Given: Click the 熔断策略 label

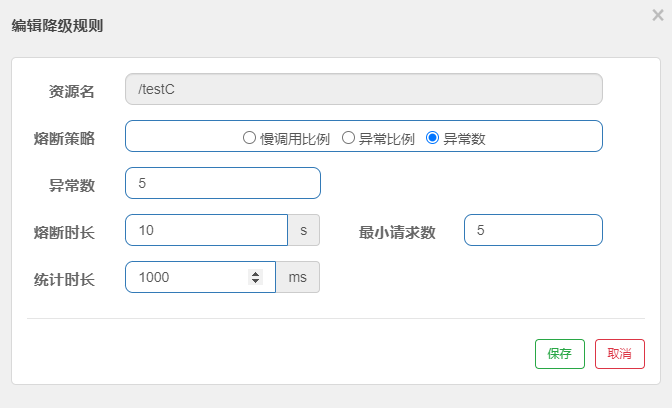Looking at the screenshot, I should pos(64,138).
